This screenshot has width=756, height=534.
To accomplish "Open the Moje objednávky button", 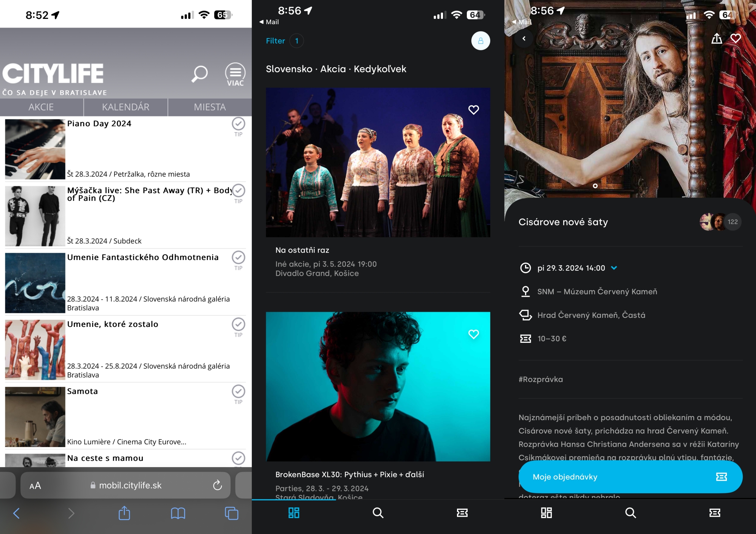I will (x=631, y=477).
